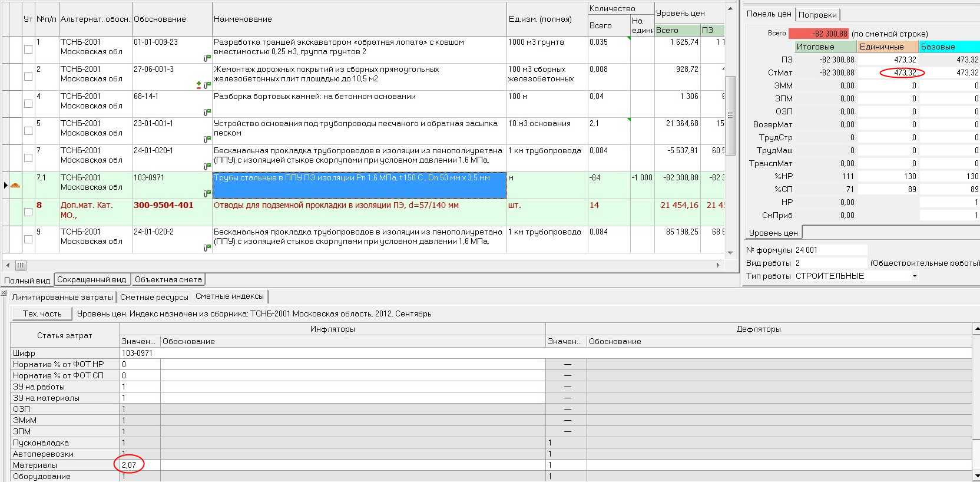The width and height of the screenshot is (980, 482).
Task: Switch to Объектная смета view
Action: coord(168,280)
